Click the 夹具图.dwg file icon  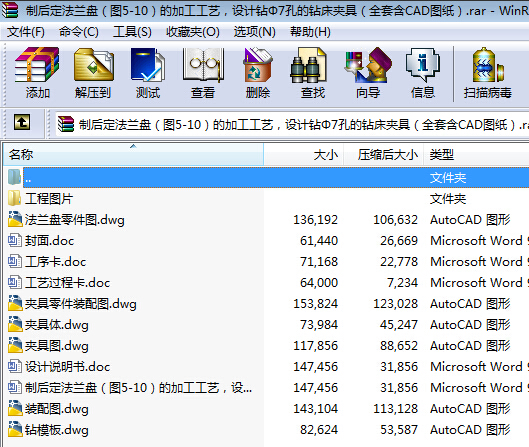pos(14,345)
